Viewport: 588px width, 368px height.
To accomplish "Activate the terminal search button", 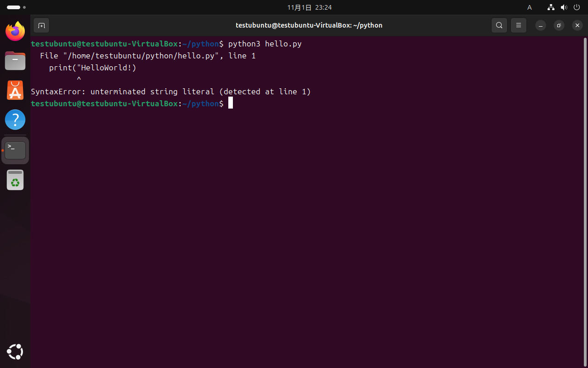I will [x=499, y=25].
